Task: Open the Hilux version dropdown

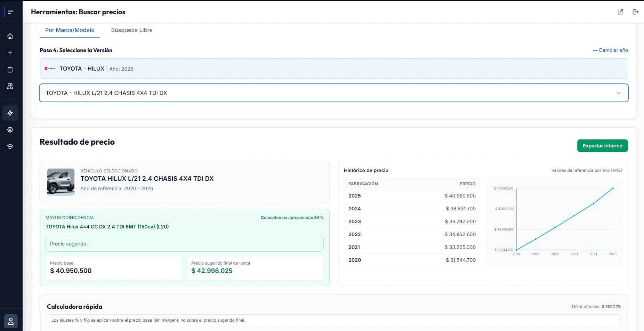Action: [x=334, y=93]
